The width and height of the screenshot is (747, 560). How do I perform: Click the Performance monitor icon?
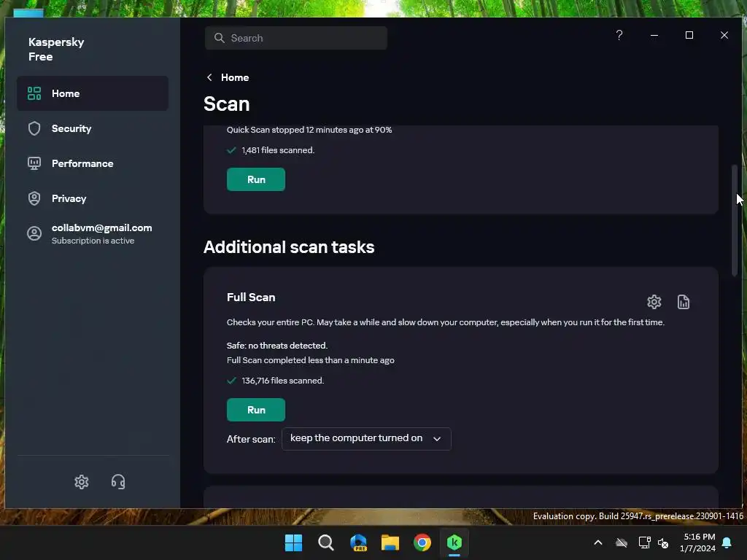coord(34,163)
